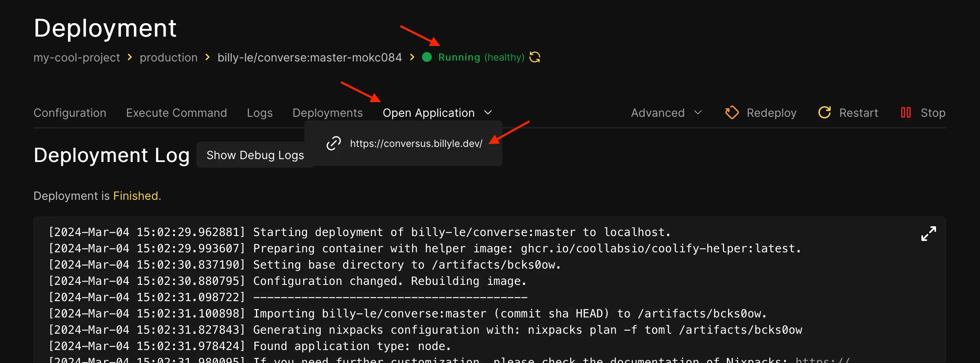
Task: Select the Deployments tab
Action: coord(328,113)
